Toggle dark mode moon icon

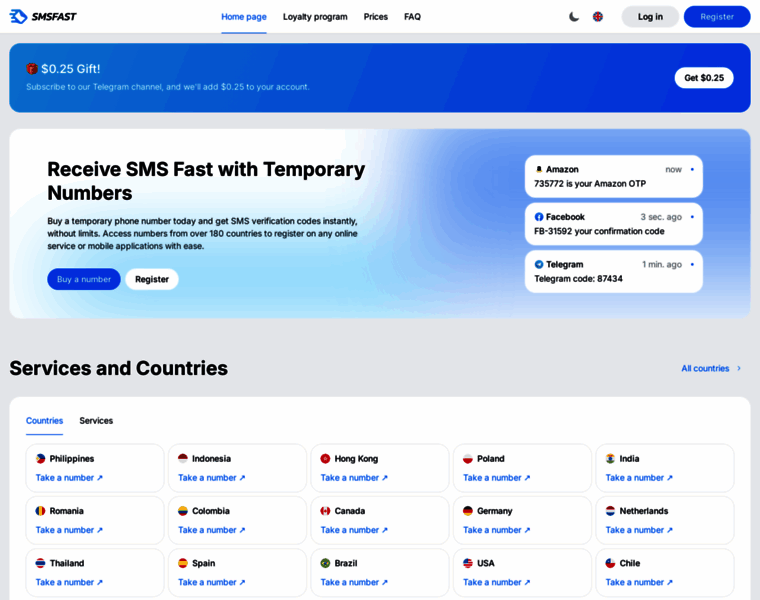(x=574, y=16)
